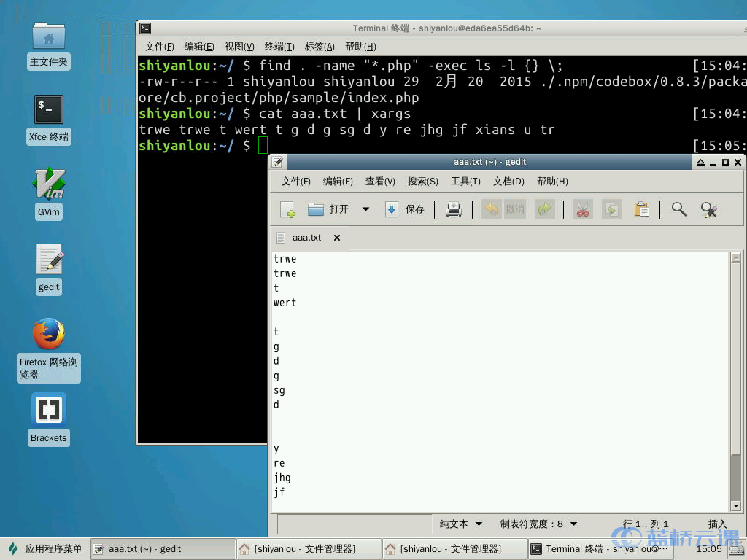
Task: Open Terminal 视图(V) menu
Action: pos(239,47)
